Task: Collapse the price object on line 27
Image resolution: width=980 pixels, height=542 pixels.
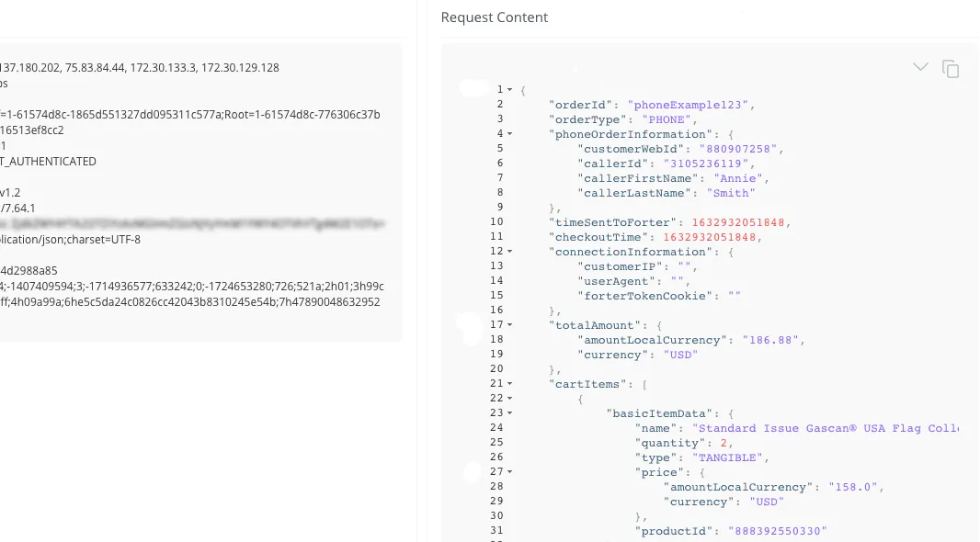Action: (509, 472)
